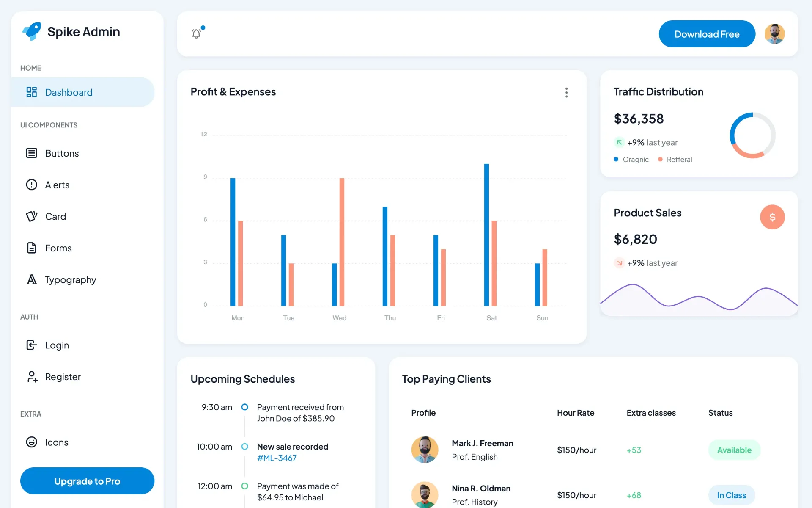
Task: Click the Icons smiley face icon
Action: (x=32, y=442)
